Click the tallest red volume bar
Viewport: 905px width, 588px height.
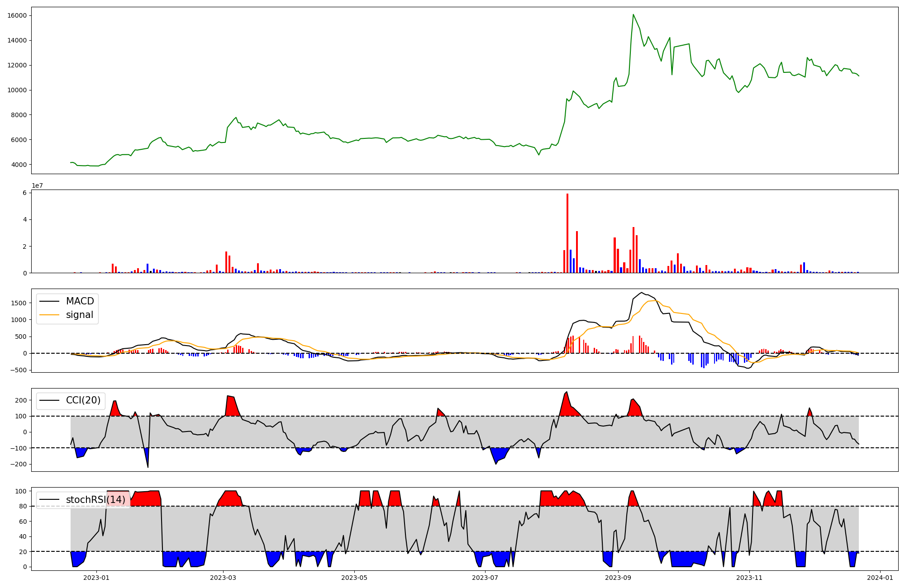567,233
